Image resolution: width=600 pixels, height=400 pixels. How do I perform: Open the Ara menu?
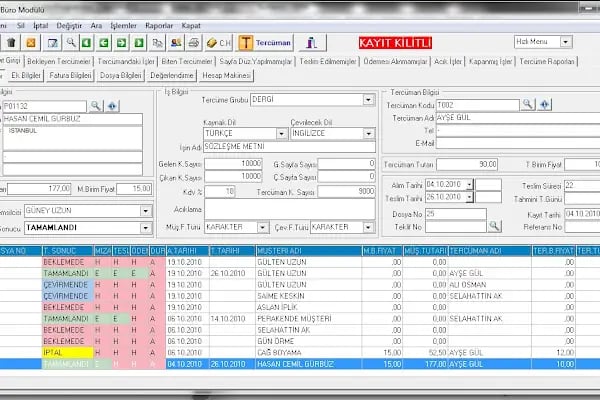coord(96,26)
